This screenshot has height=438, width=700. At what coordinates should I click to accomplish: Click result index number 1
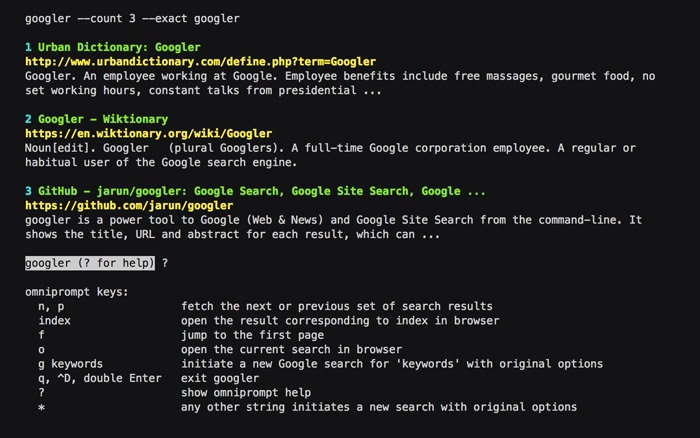coord(29,47)
